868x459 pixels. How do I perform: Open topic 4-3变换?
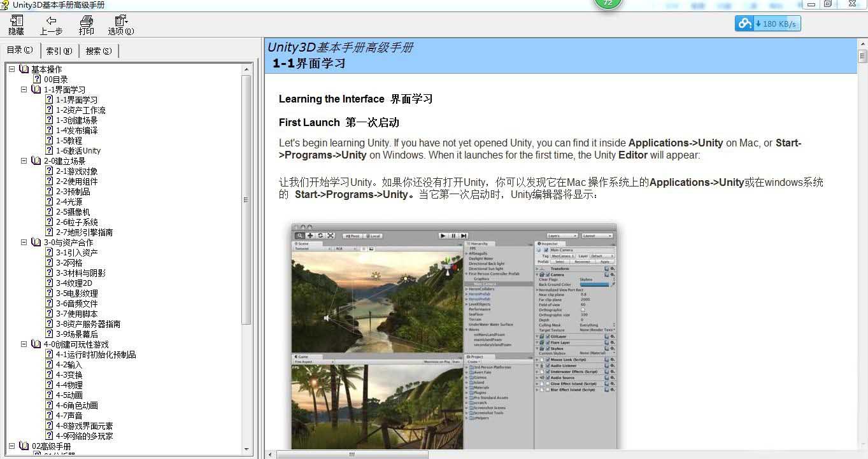click(x=69, y=375)
